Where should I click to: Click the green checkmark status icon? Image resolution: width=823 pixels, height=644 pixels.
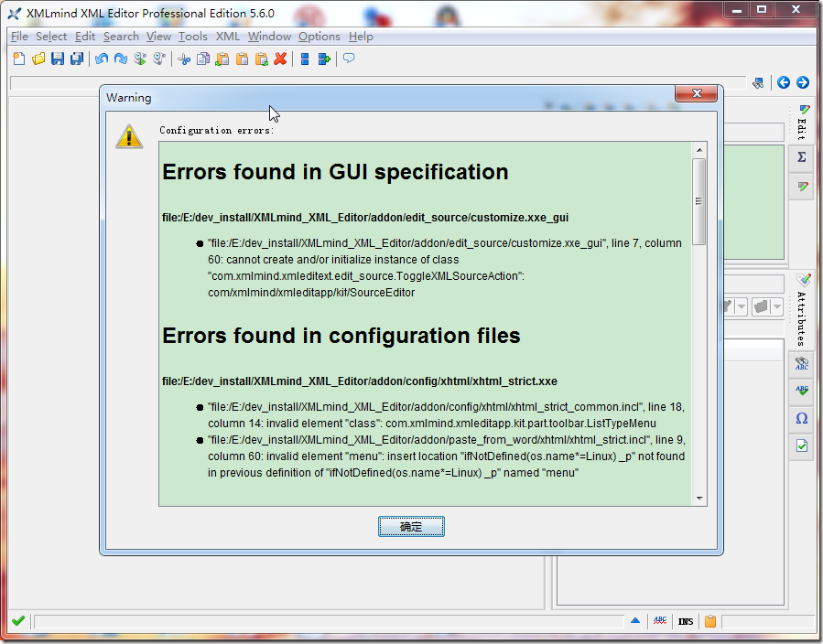[x=18, y=621]
